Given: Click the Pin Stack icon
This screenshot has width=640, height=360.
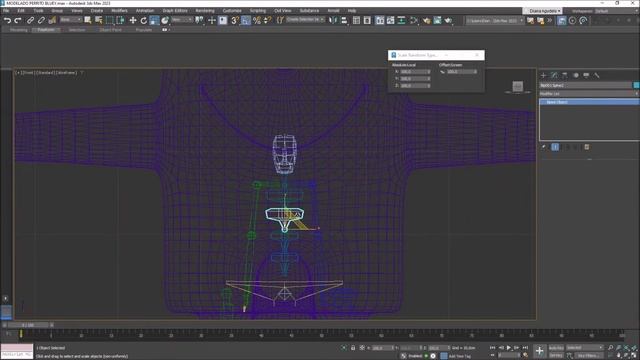Looking at the screenshot, I should pos(544,147).
